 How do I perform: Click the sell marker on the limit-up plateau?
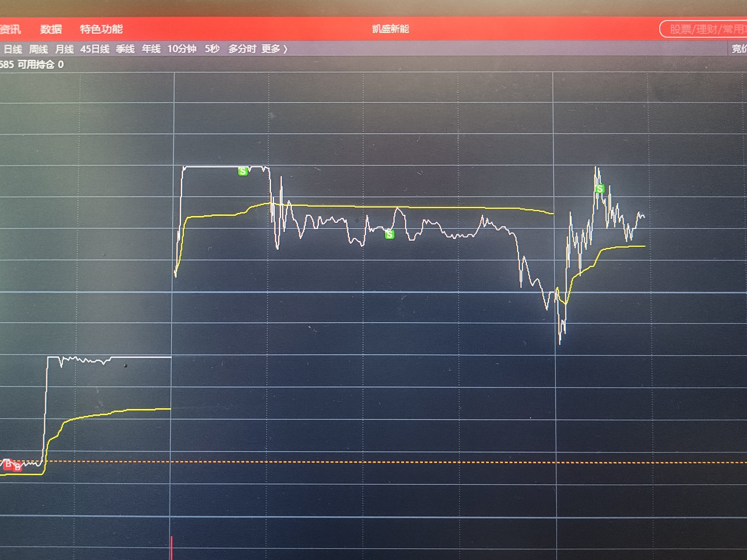point(243,171)
